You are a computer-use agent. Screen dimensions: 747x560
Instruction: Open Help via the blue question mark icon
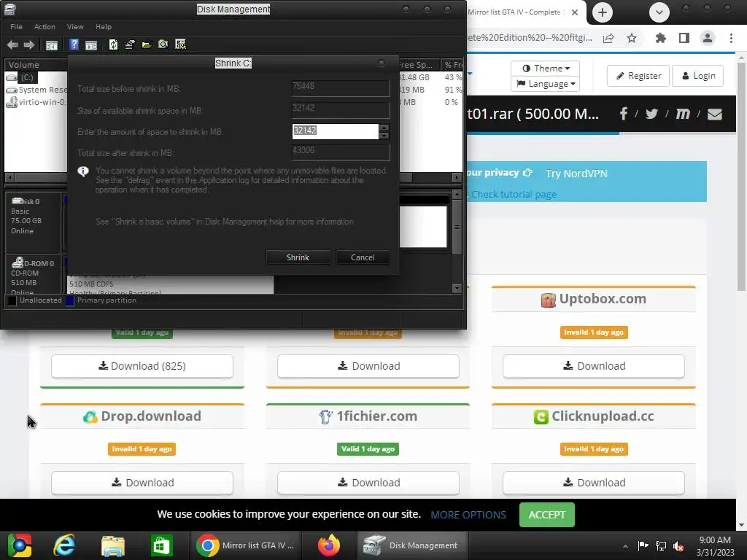tap(74, 44)
